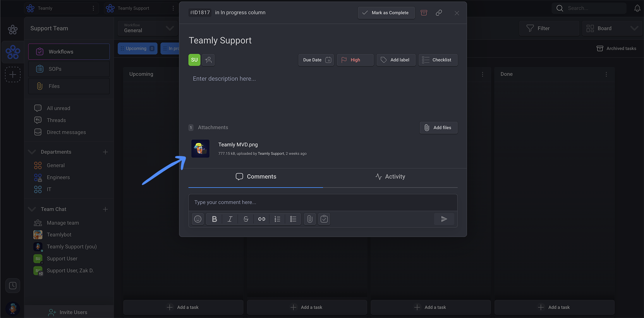Image resolution: width=644 pixels, height=318 pixels.
Task: Click the #ID1817 task ID badge
Action: pos(200,12)
